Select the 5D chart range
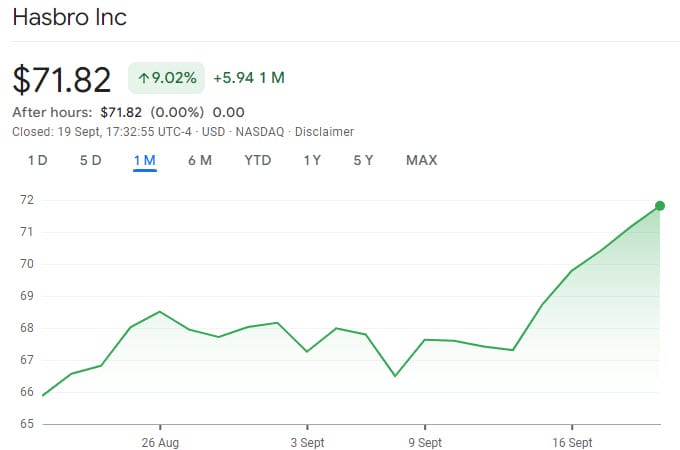 tap(90, 160)
